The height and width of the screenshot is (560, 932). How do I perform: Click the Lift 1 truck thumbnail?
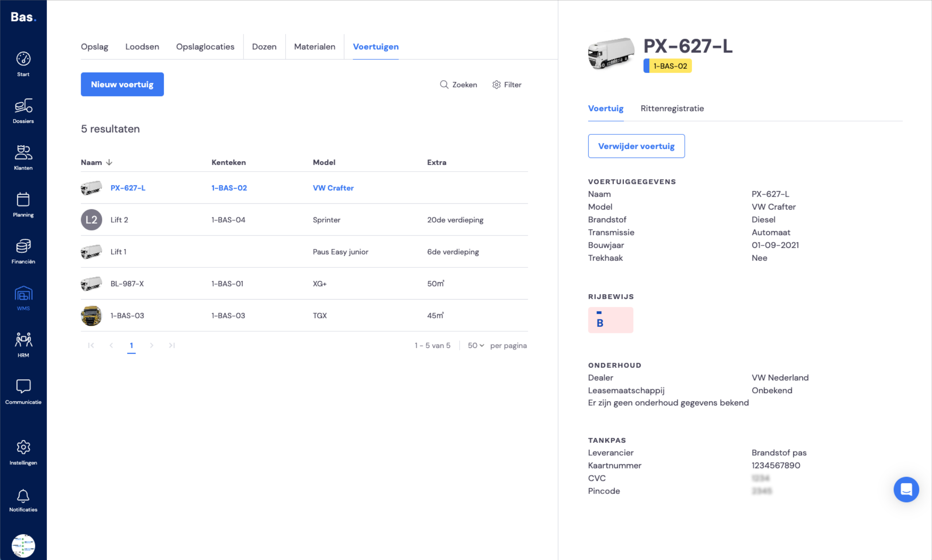click(91, 252)
